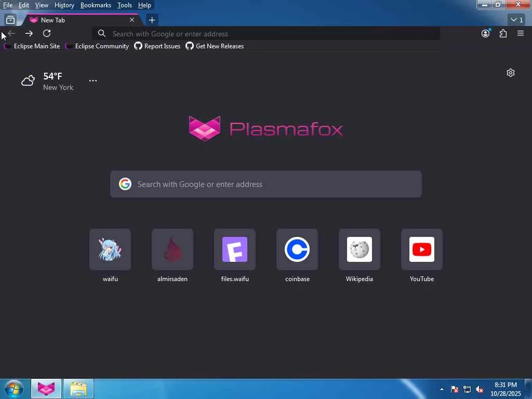The height and width of the screenshot is (399, 532).
Task: Open the tab overview (Firefox View) icon
Action: coord(10,20)
